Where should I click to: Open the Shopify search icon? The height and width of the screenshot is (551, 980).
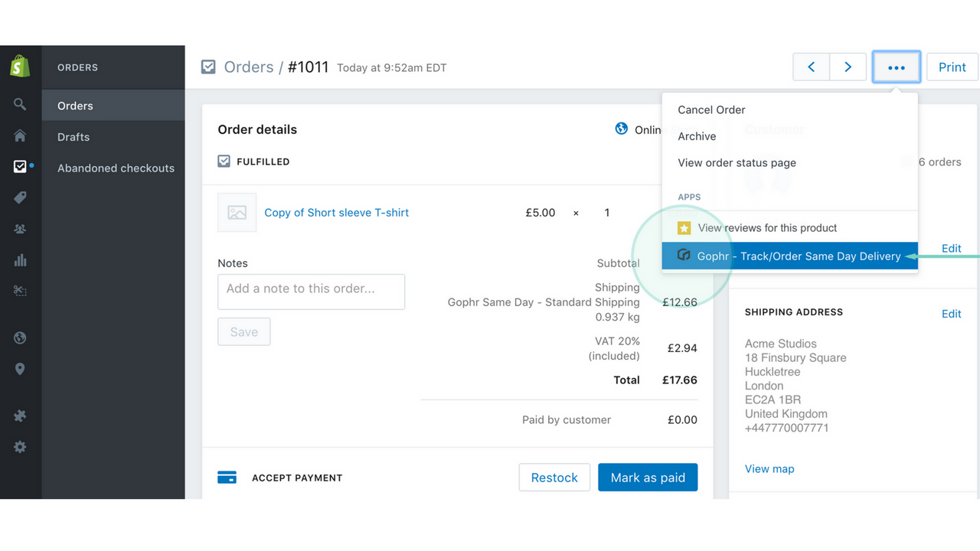21,104
